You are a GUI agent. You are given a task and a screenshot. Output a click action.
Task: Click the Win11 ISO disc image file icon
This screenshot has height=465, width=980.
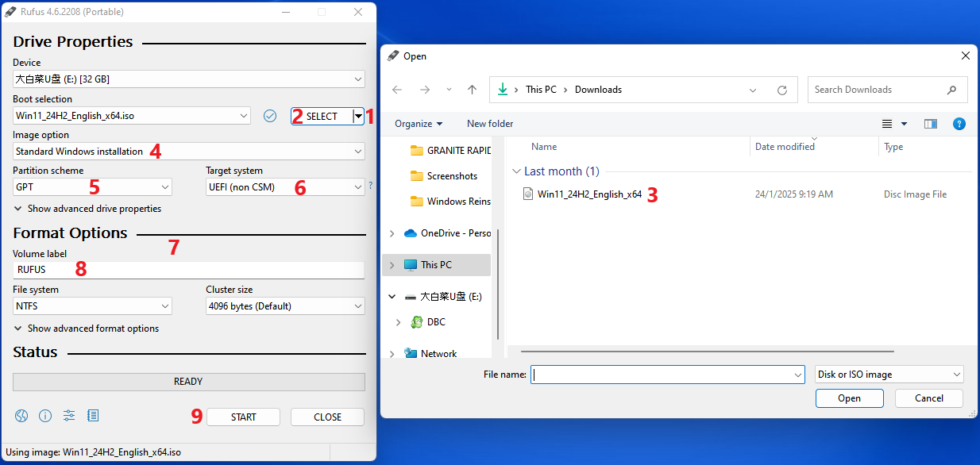click(528, 194)
